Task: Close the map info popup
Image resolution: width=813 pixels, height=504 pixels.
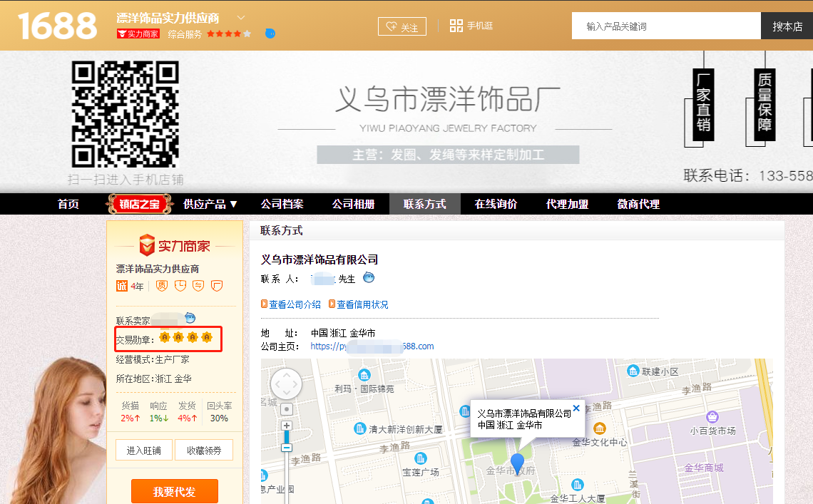Action: 576,408
